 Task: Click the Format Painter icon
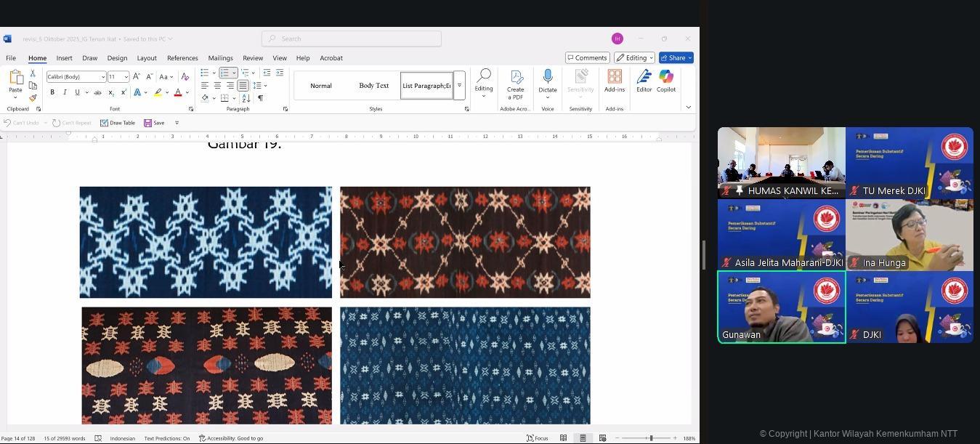(33, 98)
